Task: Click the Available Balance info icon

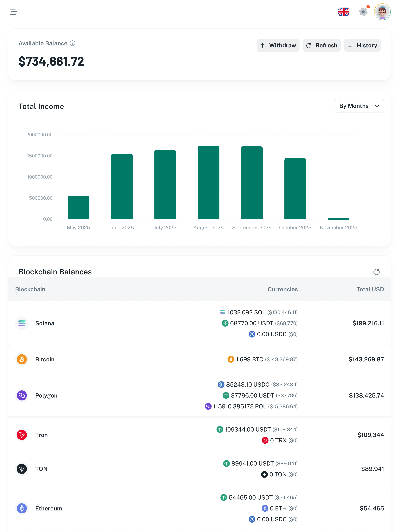Action: coord(72,43)
